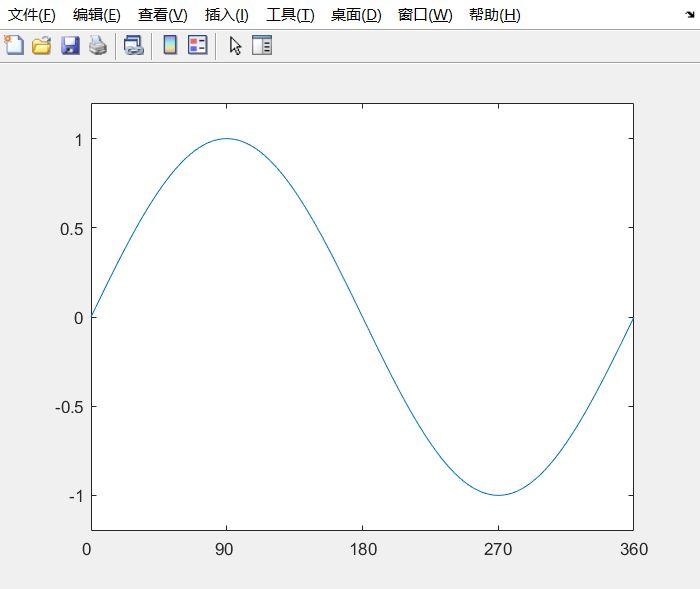Open the 桌面(D) menu
This screenshot has width=700, height=589.
[x=356, y=15]
